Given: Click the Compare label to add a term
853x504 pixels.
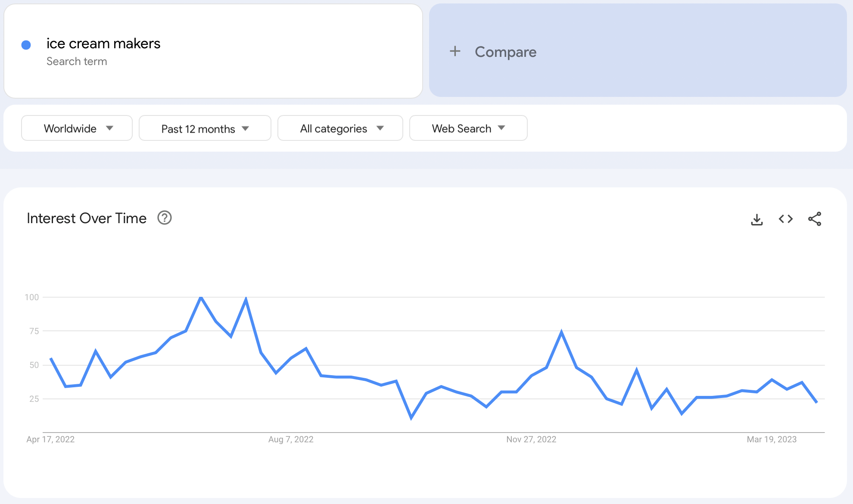Looking at the screenshot, I should pyautogui.click(x=505, y=52).
